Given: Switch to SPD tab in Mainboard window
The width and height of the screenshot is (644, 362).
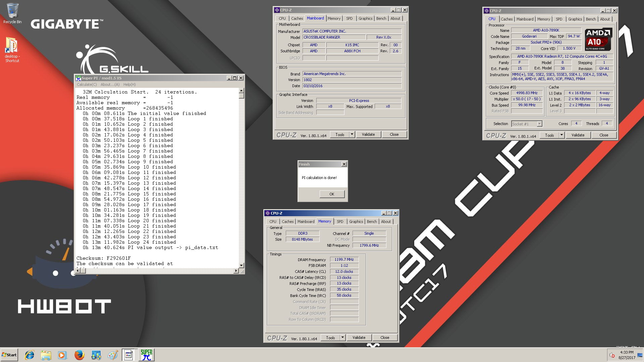Looking at the screenshot, I should 350,18.
